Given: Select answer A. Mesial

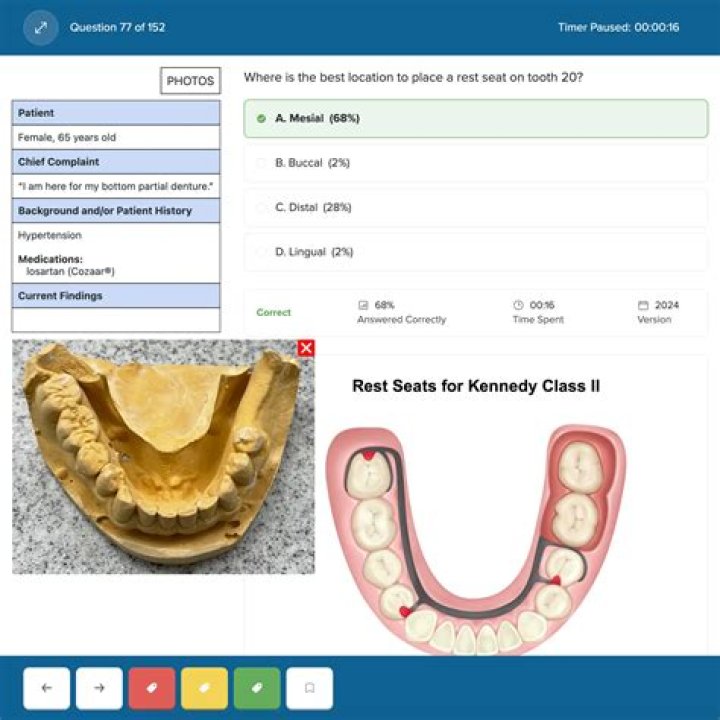Looking at the screenshot, I should pyautogui.click(x=476, y=118).
